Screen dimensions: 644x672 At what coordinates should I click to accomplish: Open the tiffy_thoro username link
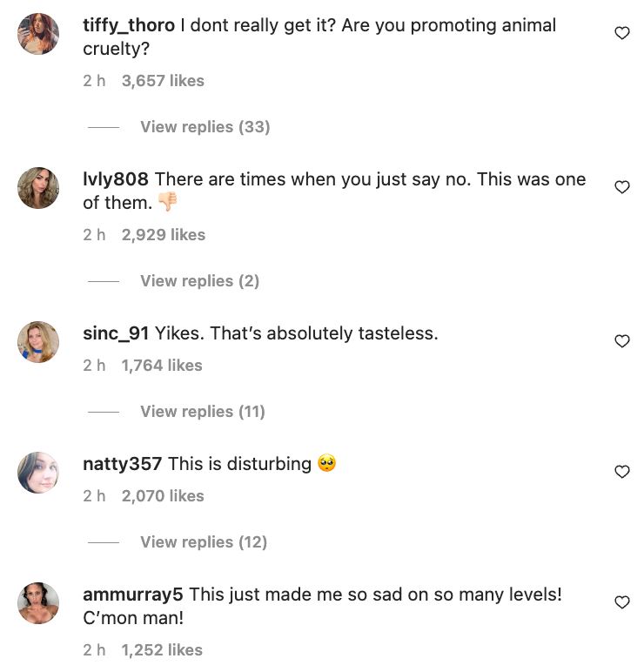coord(129,25)
